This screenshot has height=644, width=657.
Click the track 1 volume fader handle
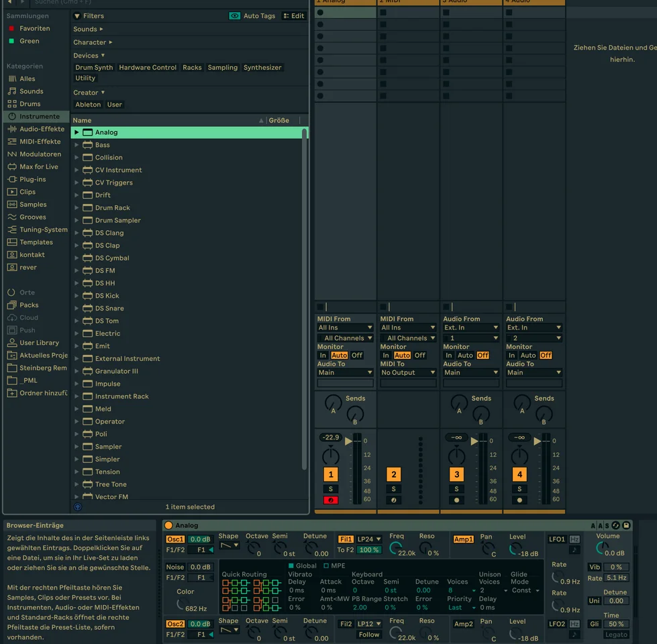click(x=348, y=441)
